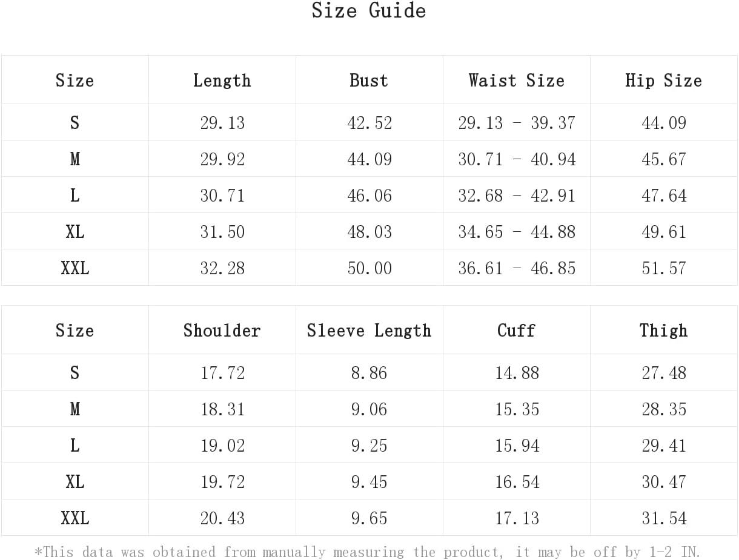Select the Shoulder column header
This screenshot has width=739, height=560.
[222, 330]
